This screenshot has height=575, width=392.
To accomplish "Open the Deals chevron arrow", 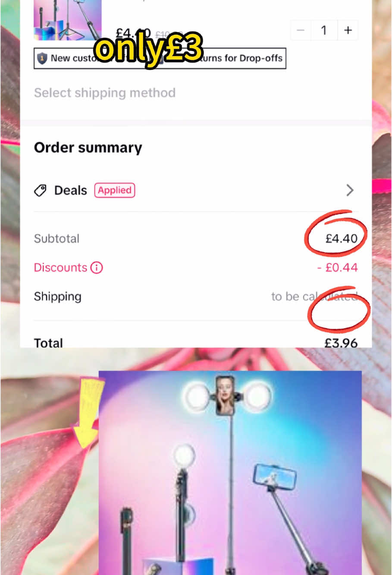I will click(x=350, y=190).
